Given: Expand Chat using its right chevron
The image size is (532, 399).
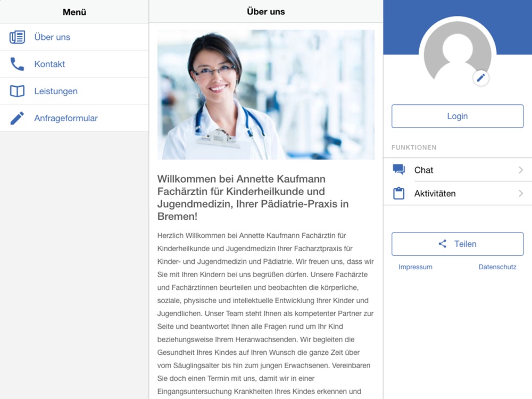Looking at the screenshot, I should point(521,170).
